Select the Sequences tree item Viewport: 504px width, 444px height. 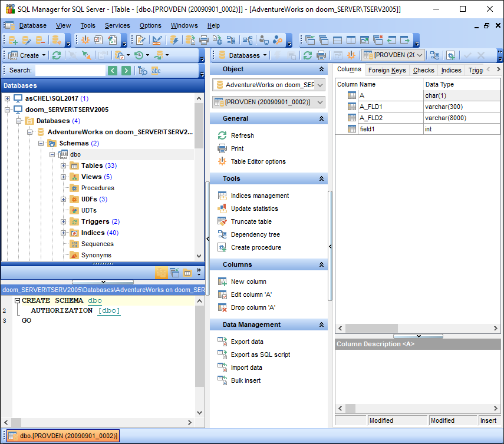(x=97, y=244)
